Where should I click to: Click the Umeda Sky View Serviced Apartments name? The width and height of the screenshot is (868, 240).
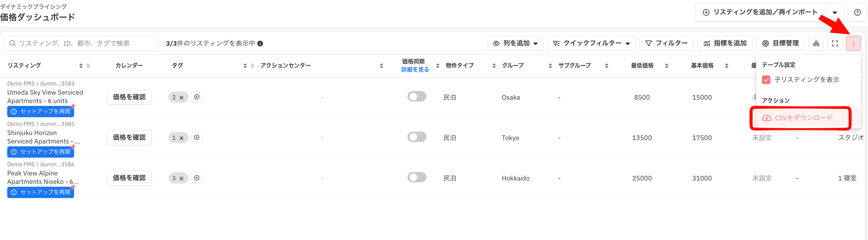(x=45, y=97)
